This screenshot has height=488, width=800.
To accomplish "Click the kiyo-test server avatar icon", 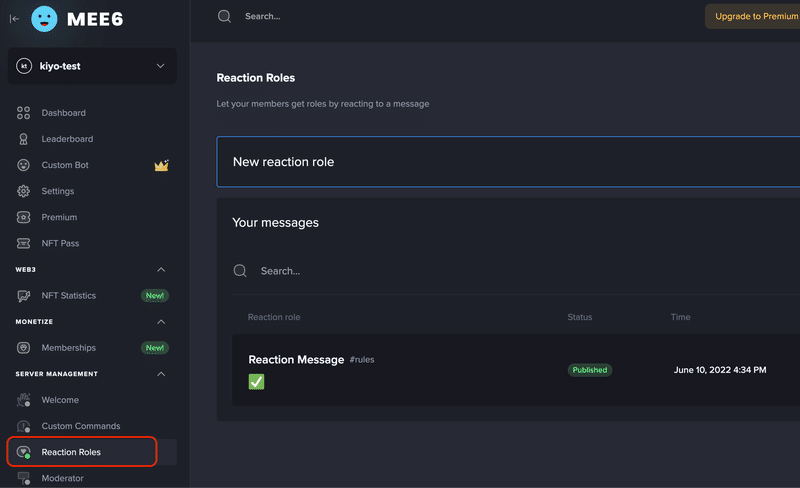I will coord(24,66).
